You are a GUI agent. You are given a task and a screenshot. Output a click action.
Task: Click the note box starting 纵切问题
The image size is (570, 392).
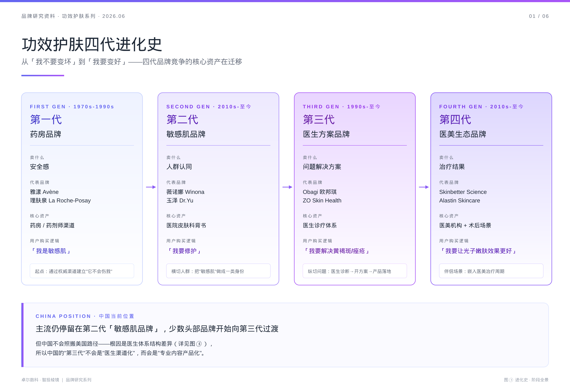point(355,271)
